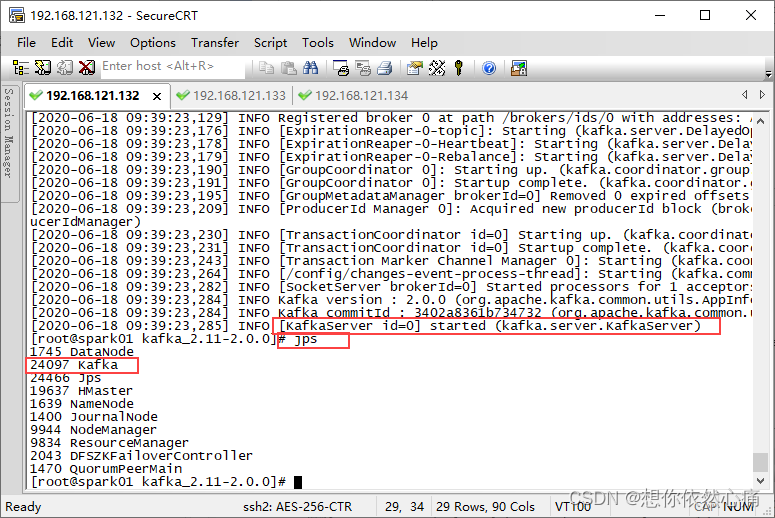Click the tab scroll left arrow
The height and width of the screenshot is (518, 775).
click(x=745, y=94)
